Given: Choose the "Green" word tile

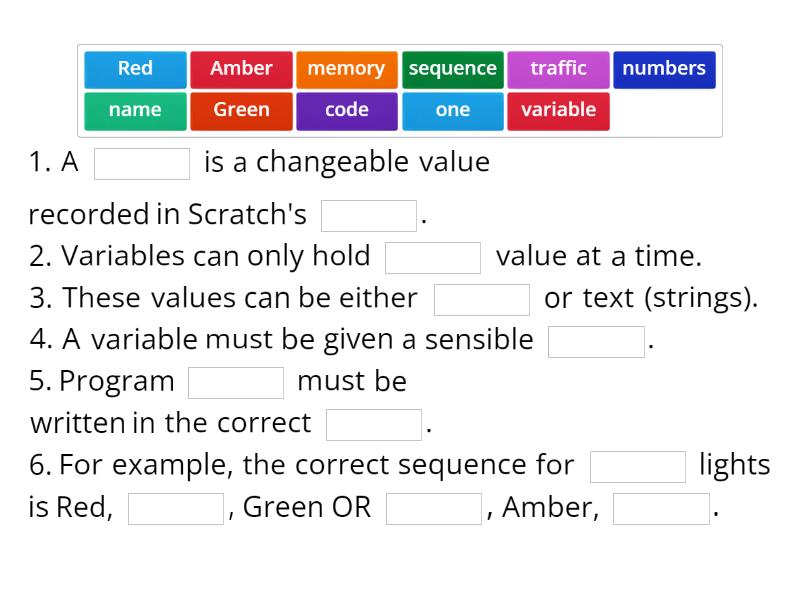Looking at the screenshot, I should (241, 111).
